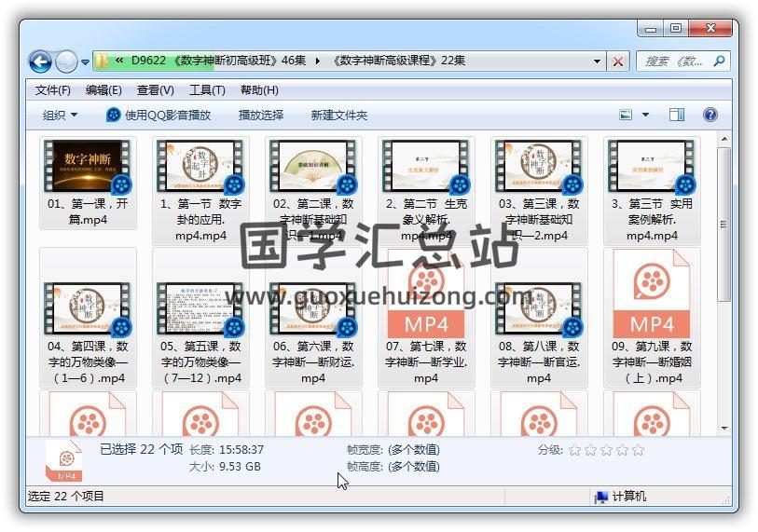Click the change view icon
The height and width of the screenshot is (532, 758).
627,115
